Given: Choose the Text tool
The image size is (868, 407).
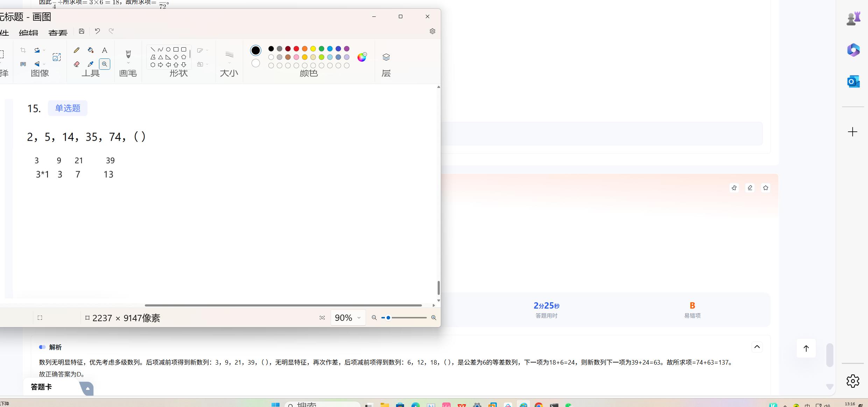Looking at the screenshot, I should [104, 50].
